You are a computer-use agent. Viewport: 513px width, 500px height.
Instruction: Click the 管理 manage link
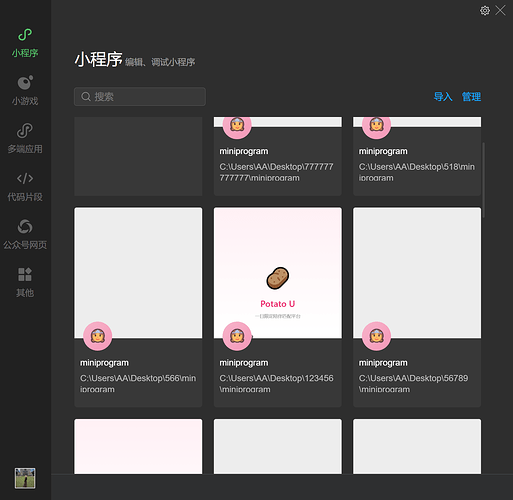(471, 97)
